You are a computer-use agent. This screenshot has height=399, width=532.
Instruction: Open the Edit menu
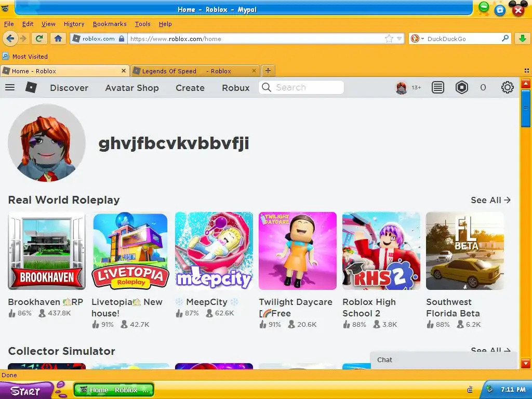pos(28,24)
